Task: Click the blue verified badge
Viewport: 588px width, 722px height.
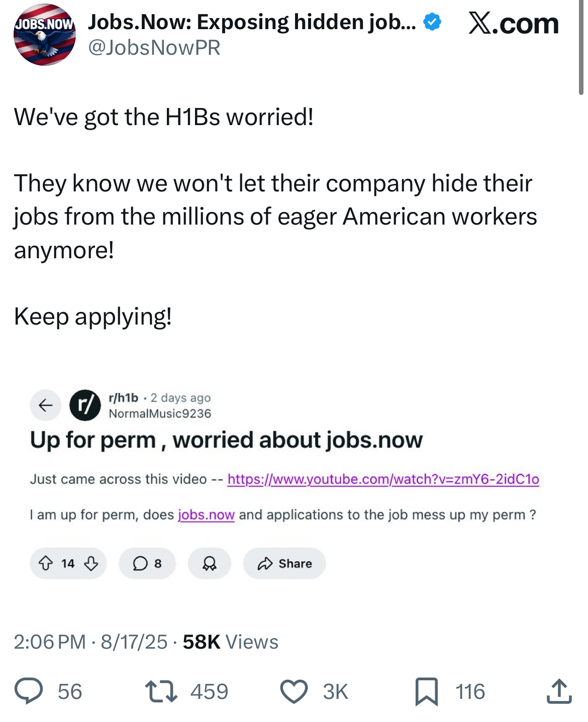Action: coord(432,23)
